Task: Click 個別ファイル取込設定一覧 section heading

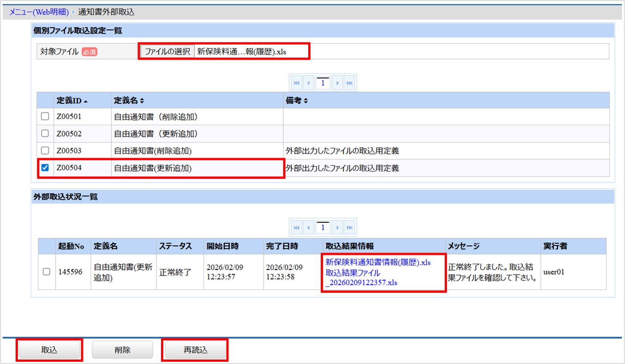Action: tap(78, 31)
